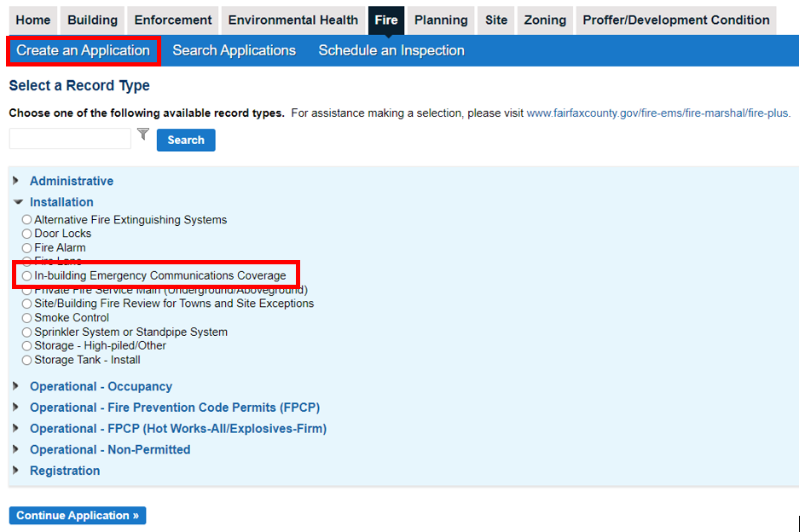Click the Operational - Occupancy label
The image size is (805, 532).
pyautogui.click(x=101, y=386)
